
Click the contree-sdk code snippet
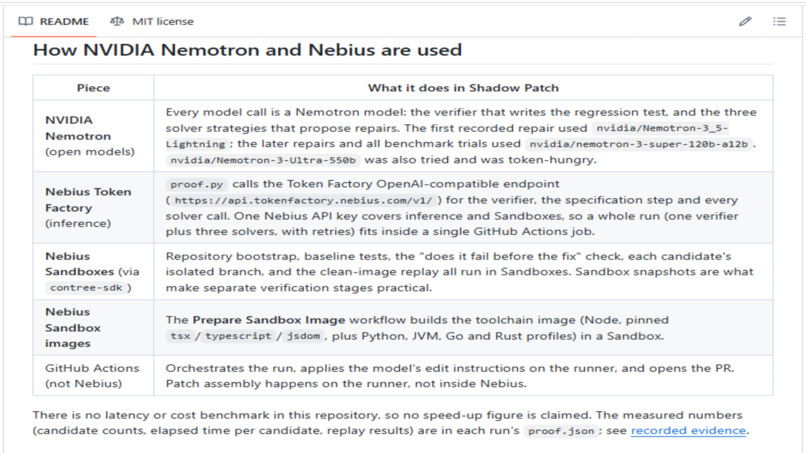point(86,288)
